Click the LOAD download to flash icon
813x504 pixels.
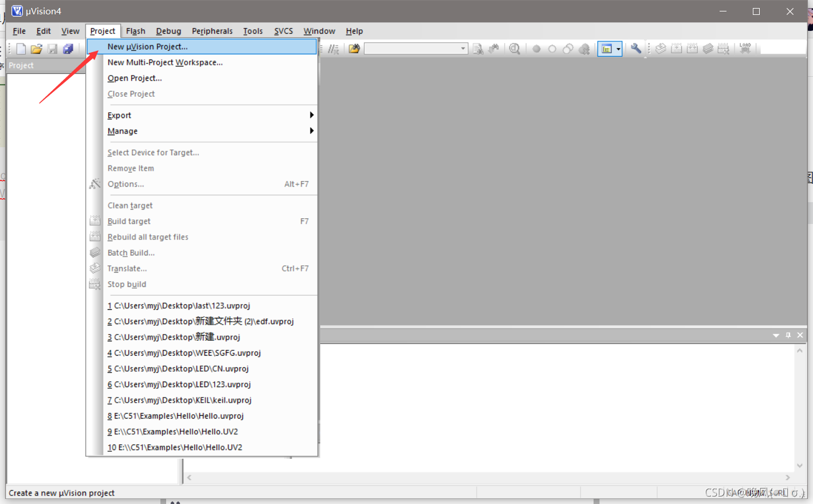click(x=745, y=49)
